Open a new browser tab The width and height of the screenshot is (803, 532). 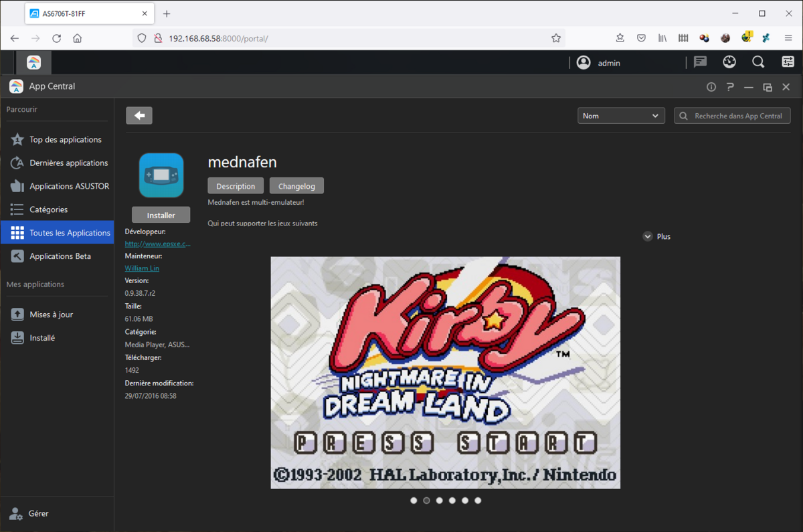point(167,13)
